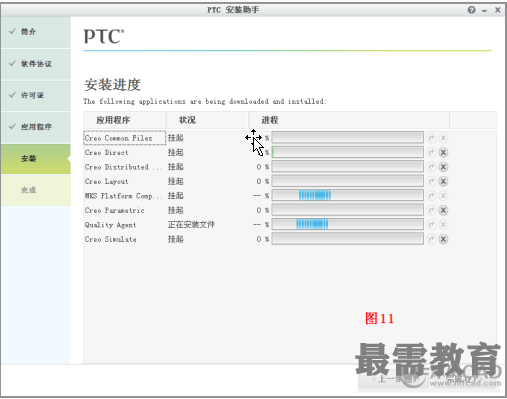The image size is (507, 399).
Task: Cancel installation of Creo Parametric
Action: (x=443, y=210)
